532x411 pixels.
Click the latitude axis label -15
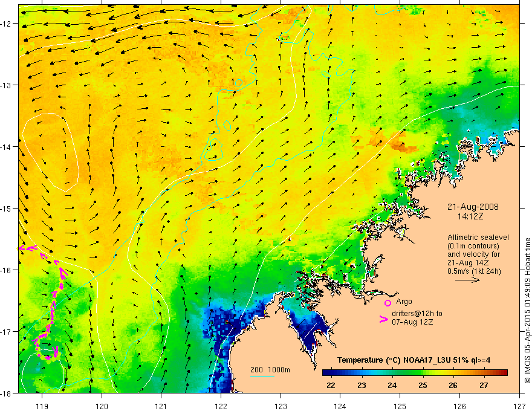7,208
